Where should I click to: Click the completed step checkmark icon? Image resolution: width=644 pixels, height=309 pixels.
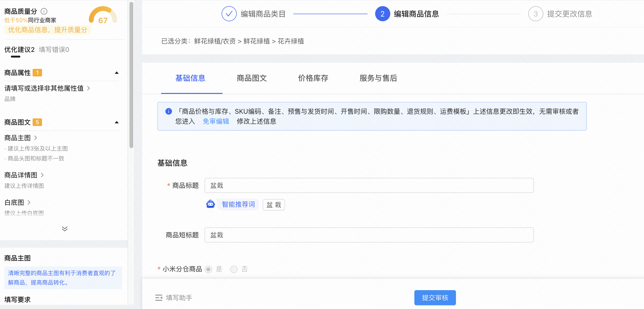click(229, 14)
